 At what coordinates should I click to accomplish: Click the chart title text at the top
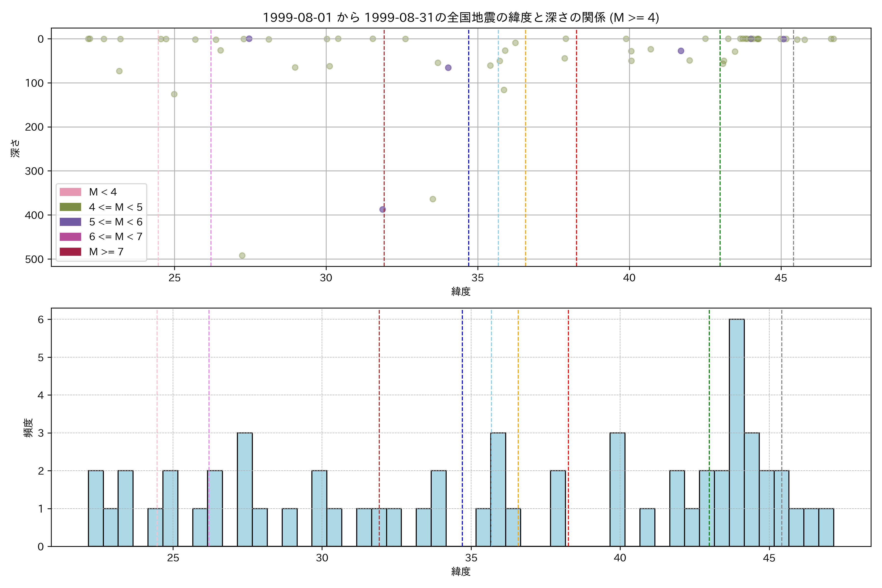click(461, 17)
